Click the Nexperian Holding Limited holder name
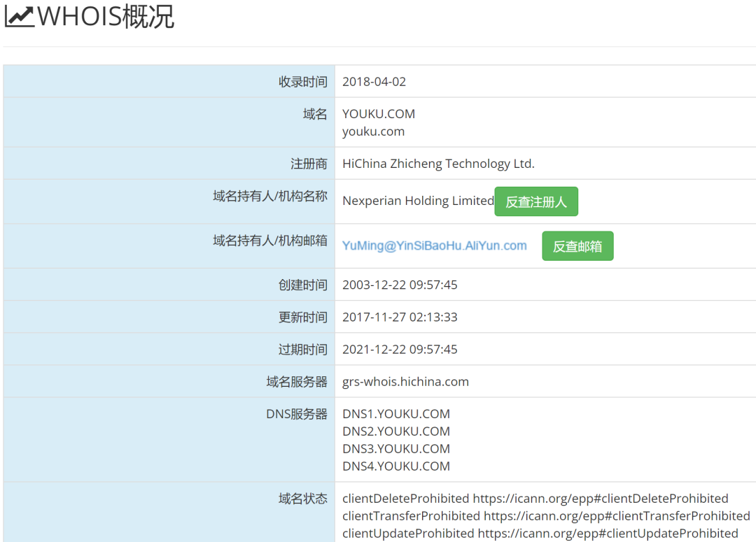The height and width of the screenshot is (542, 756). pyautogui.click(x=418, y=201)
